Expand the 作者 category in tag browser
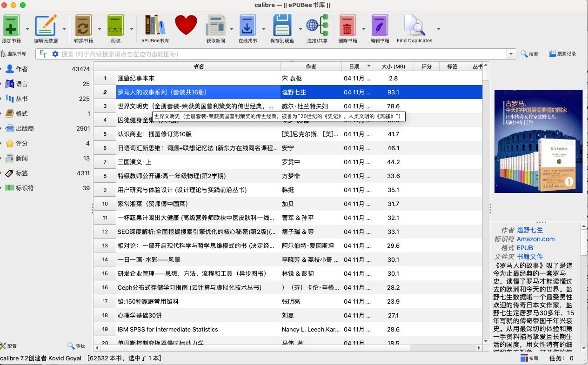The image size is (588, 365). (x=2, y=69)
